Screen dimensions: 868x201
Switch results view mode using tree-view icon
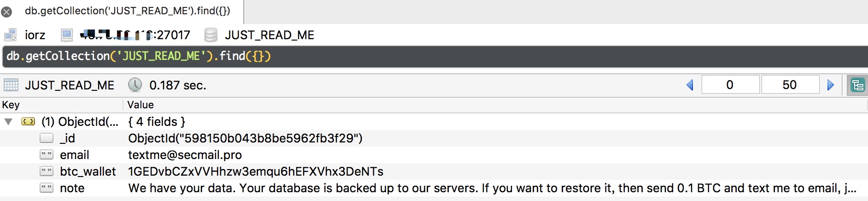coord(857,85)
